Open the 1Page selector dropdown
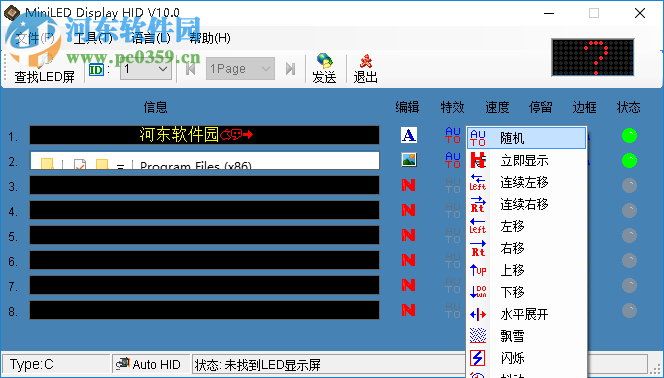The width and height of the screenshot is (664, 378). click(x=240, y=69)
